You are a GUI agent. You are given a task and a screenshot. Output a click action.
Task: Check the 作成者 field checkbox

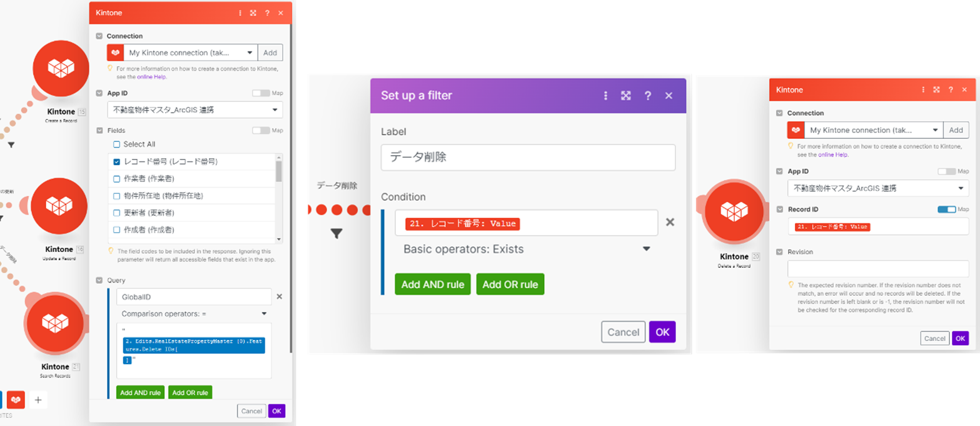coord(116,230)
